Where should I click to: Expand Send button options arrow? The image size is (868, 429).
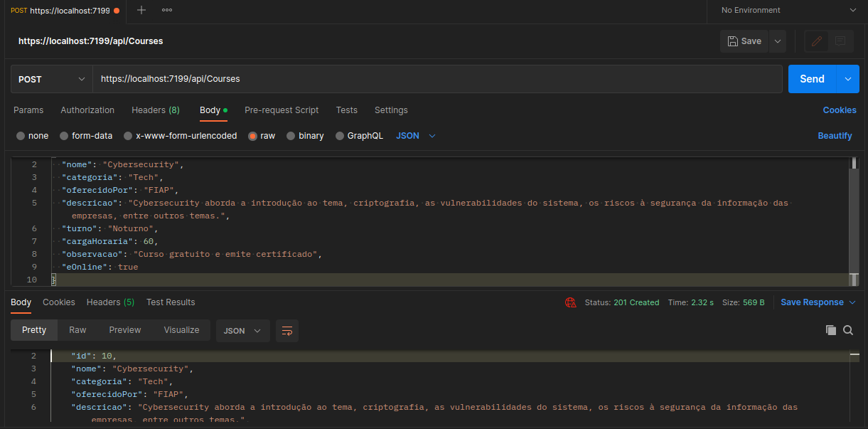848,79
